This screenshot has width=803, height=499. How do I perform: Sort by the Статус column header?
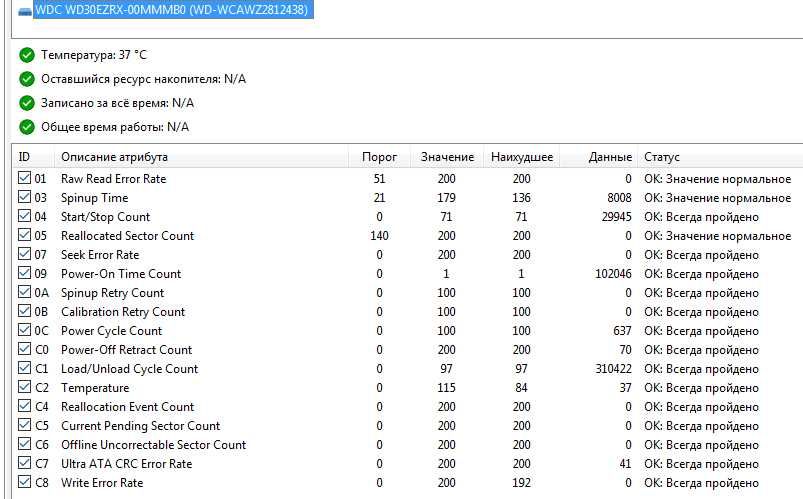720,157
